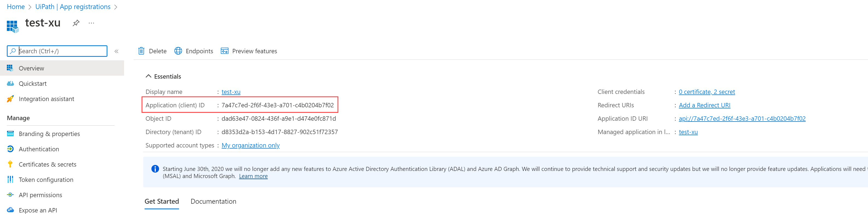Switch to the Documentation tab
This screenshot has height=216, width=868.
[213, 201]
